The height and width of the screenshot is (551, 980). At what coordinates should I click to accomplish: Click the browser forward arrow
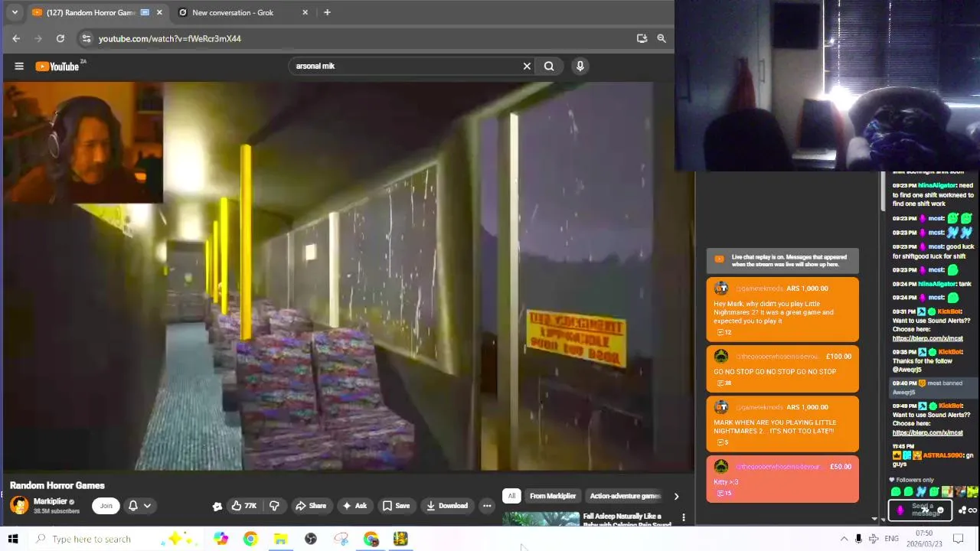coord(38,38)
